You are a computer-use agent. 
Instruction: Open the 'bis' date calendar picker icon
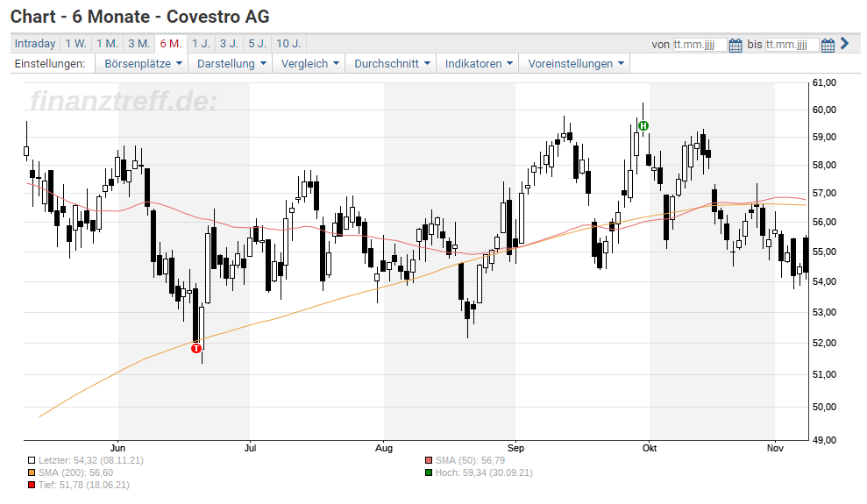point(828,45)
